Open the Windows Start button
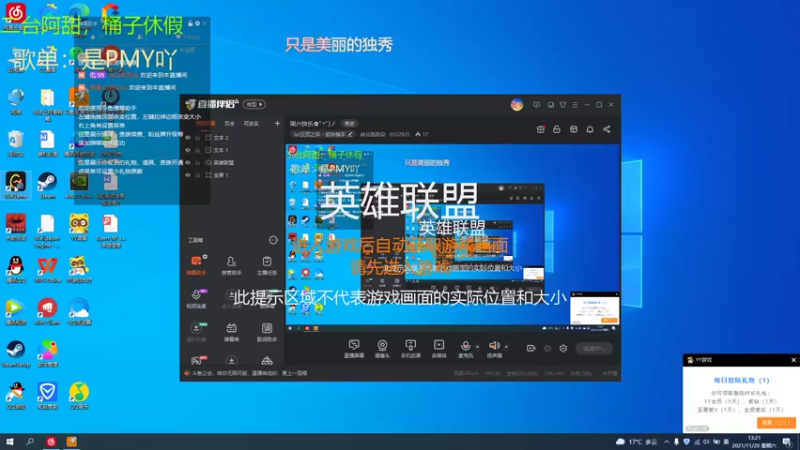 pos(10,441)
